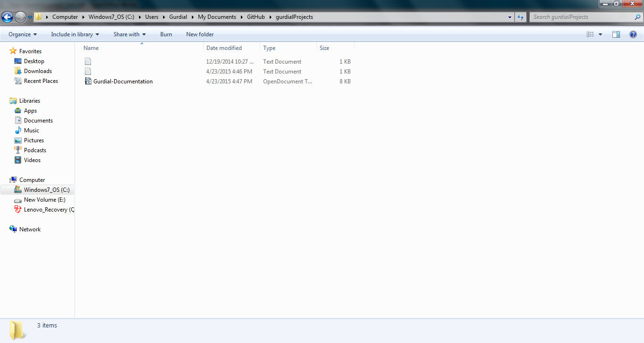Viewport: 644px width, 343px height.
Task: Click the Lenovo_Recovery drive icon
Action: (x=18, y=210)
